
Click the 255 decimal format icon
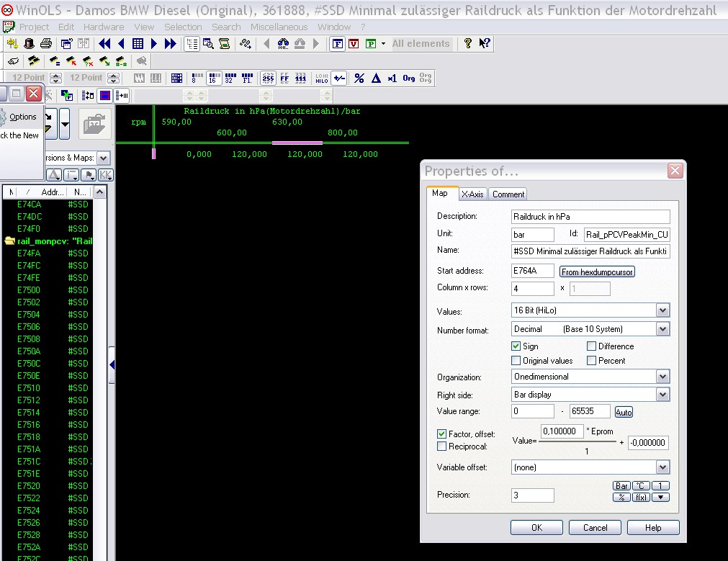click(268, 78)
